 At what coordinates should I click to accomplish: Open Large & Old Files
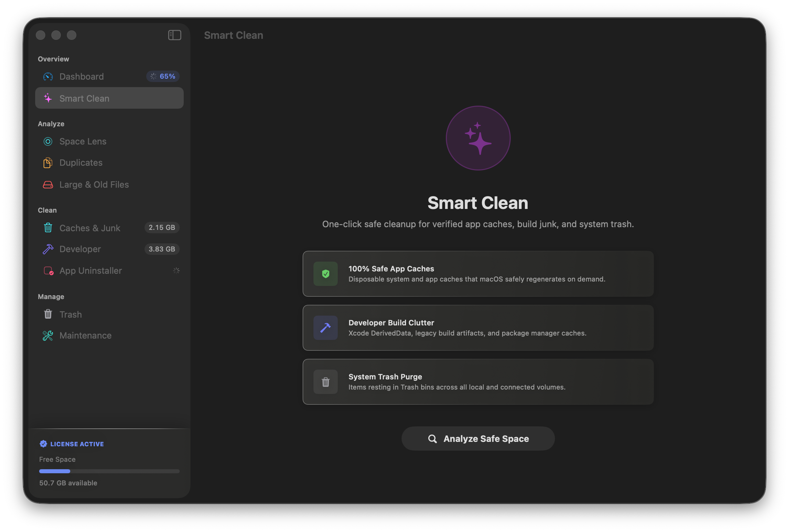pyautogui.click(x=109, y=185)
